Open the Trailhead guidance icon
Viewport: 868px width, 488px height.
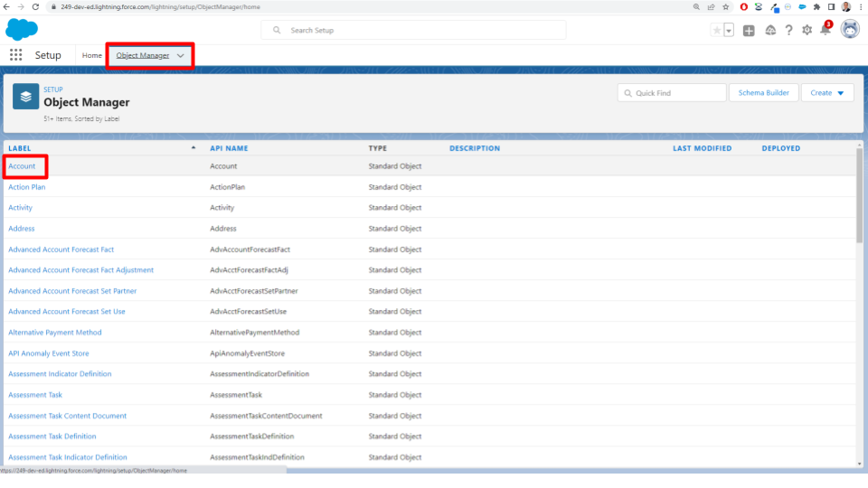pyautogui.click(x=770, y=31)
